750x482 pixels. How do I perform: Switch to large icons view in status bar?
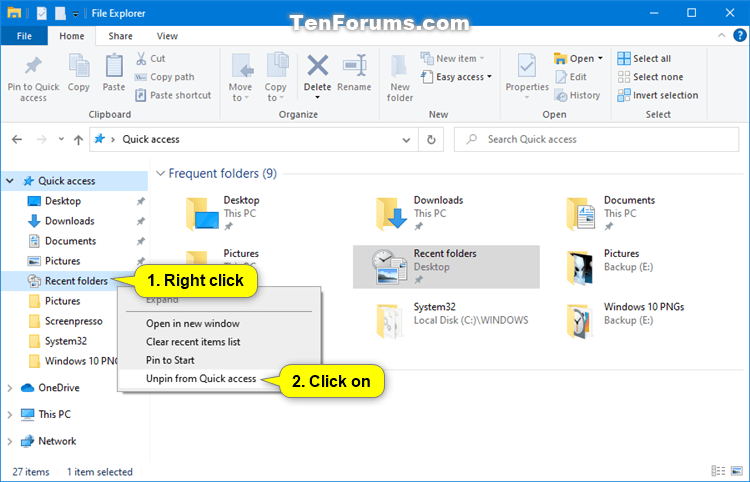[737, 471]
